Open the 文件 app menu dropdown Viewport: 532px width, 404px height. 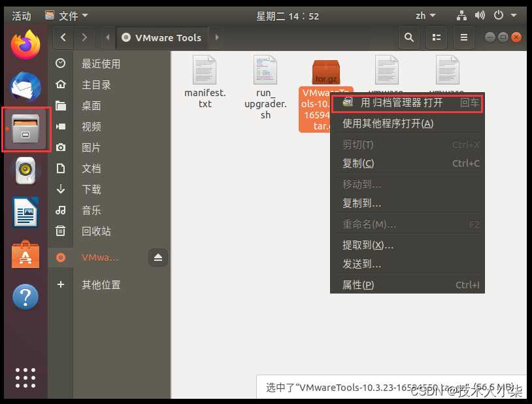(66, 16)
